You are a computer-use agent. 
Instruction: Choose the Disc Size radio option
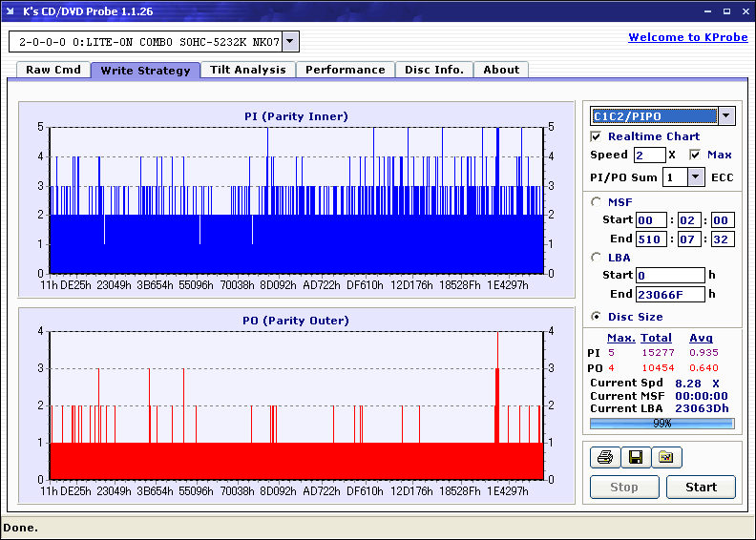[x=597, y=317]
